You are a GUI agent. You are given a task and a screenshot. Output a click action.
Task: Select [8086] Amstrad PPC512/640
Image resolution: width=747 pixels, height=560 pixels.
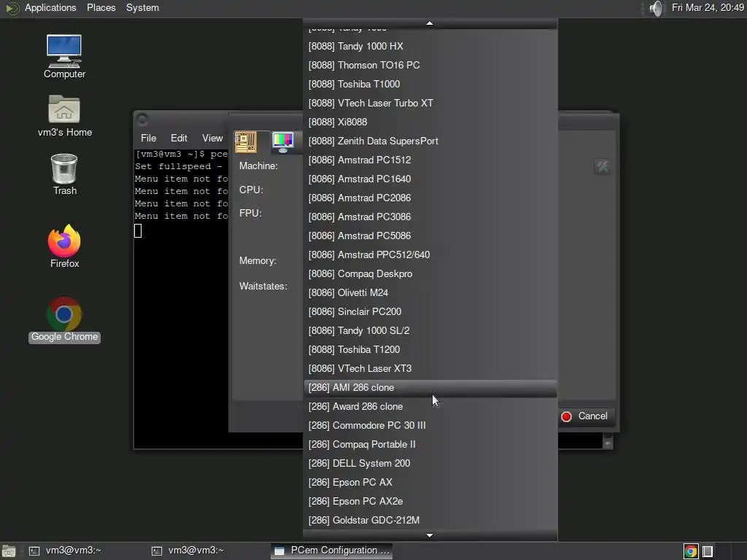(x=430, y=254)
